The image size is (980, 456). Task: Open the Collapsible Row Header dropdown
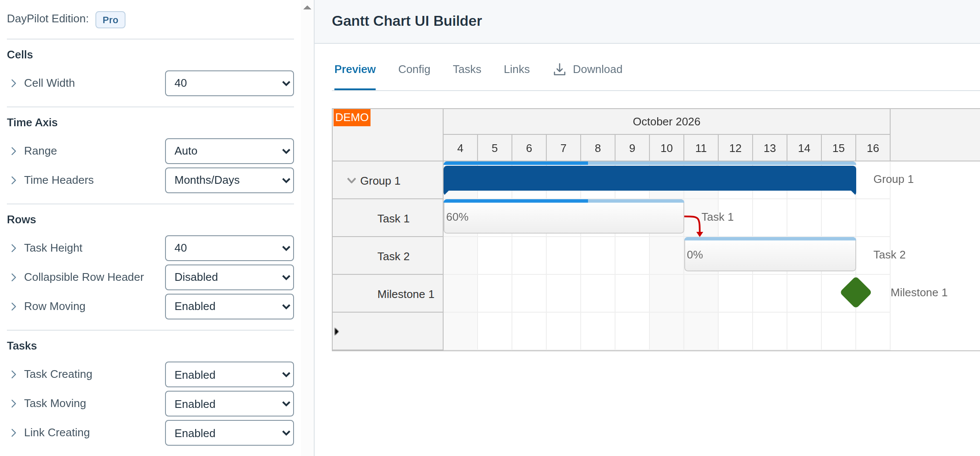pos(230,277)
